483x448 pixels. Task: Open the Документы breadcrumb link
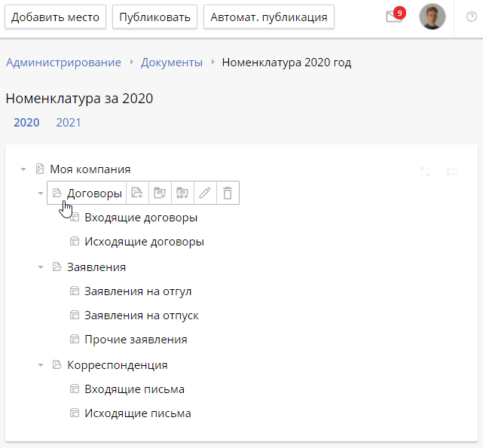coord(172,62)
